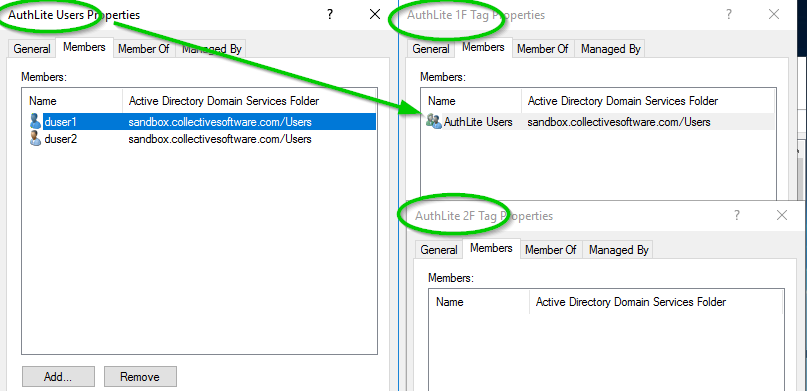Viewport: 807px width, 391px height.
Task: Open General tab in AuthLite Users Properties
Action: click(32, 49)
